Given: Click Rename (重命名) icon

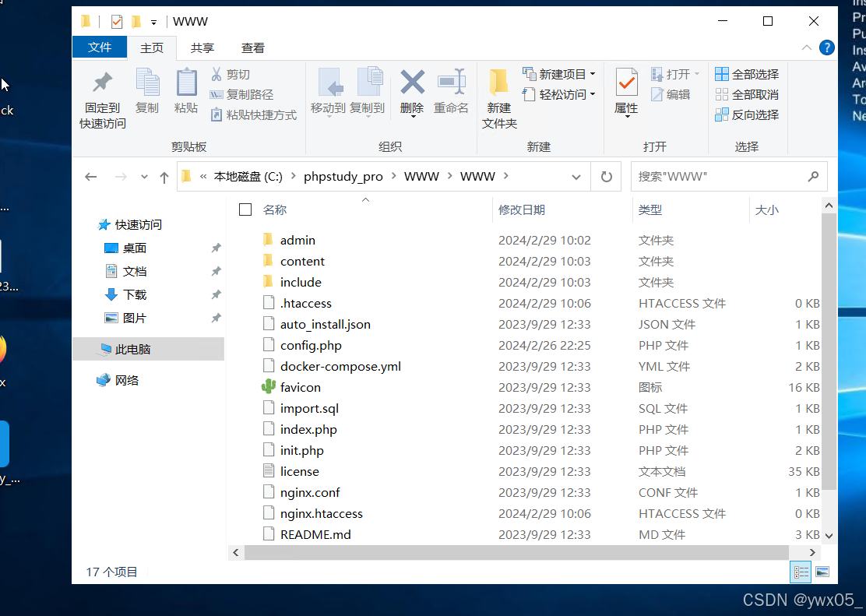Looking at the screenshot, I should [451, 83].
